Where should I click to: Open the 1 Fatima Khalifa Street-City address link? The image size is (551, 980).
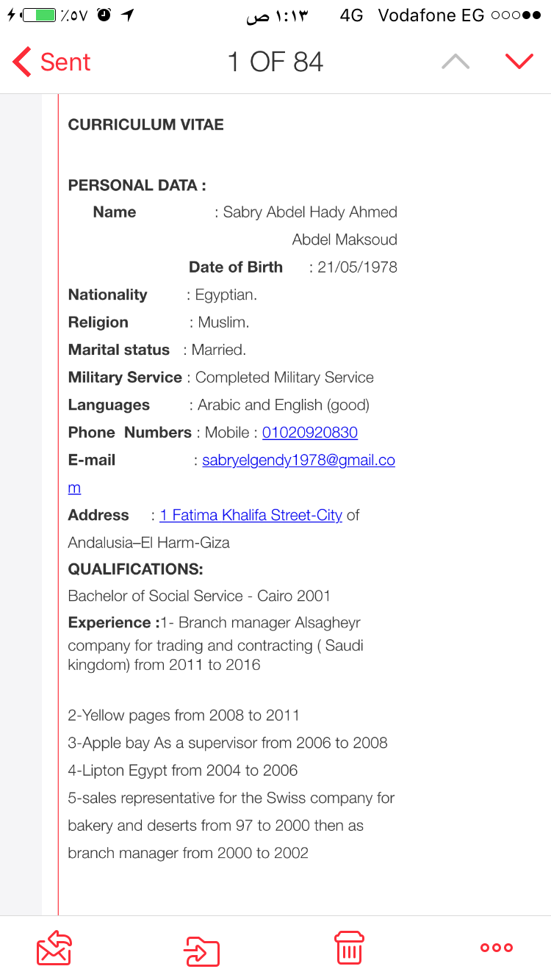click(251, 516)
